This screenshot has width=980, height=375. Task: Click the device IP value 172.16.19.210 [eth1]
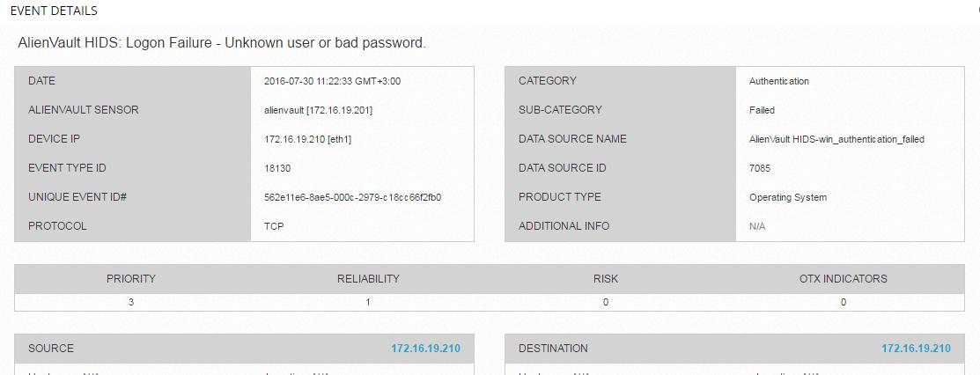pyautogui.click(x=308, y=139)
